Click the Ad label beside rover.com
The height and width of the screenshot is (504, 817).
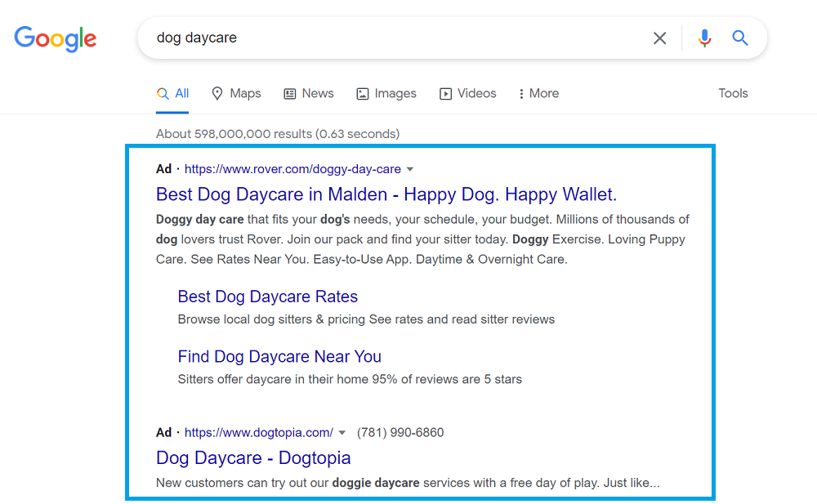(x=163, y=169)
